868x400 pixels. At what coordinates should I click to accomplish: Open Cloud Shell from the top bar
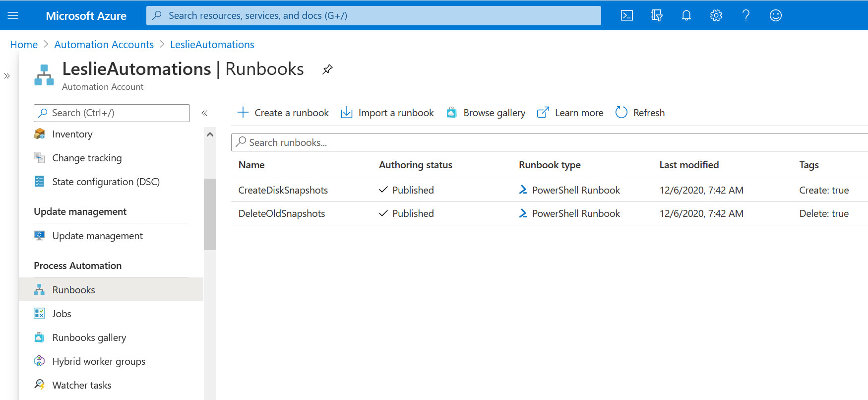pos(627,15)
